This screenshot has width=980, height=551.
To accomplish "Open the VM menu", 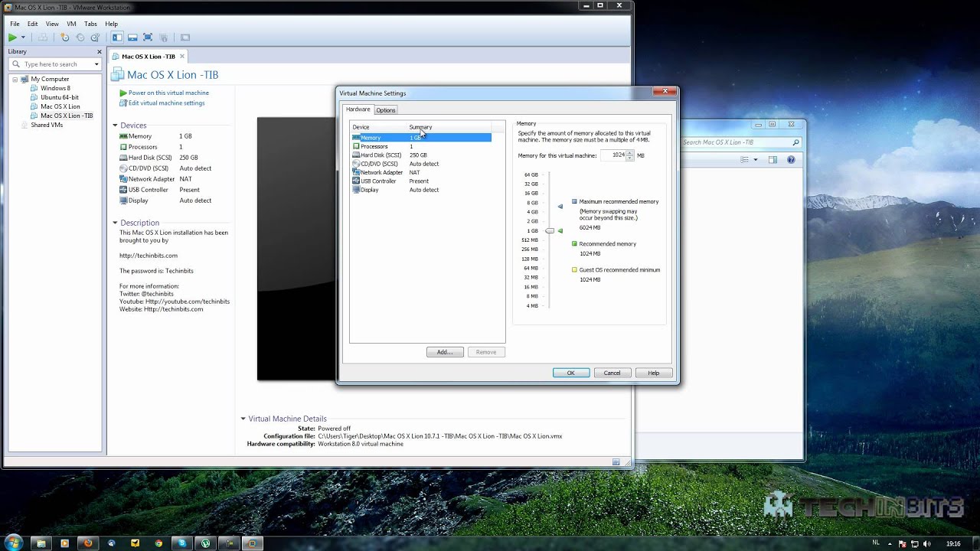I will tap(71, 24).
